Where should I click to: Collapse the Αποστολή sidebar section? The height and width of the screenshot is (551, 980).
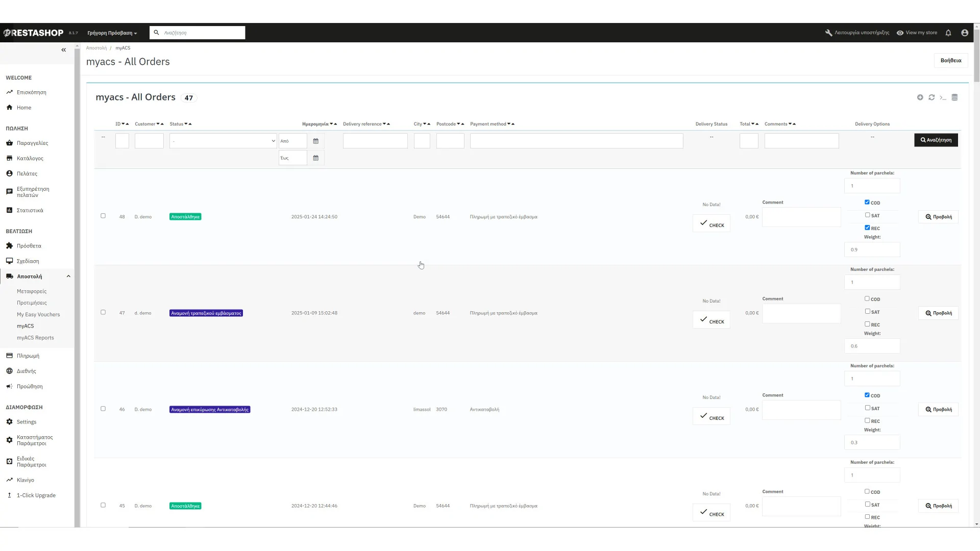[x=68, y=277]
